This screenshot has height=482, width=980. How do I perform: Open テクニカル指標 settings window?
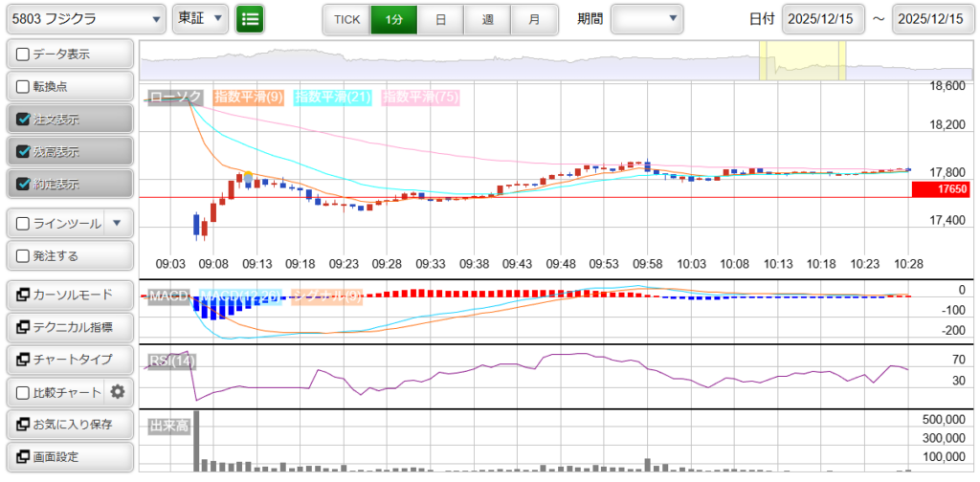[69, 327]
